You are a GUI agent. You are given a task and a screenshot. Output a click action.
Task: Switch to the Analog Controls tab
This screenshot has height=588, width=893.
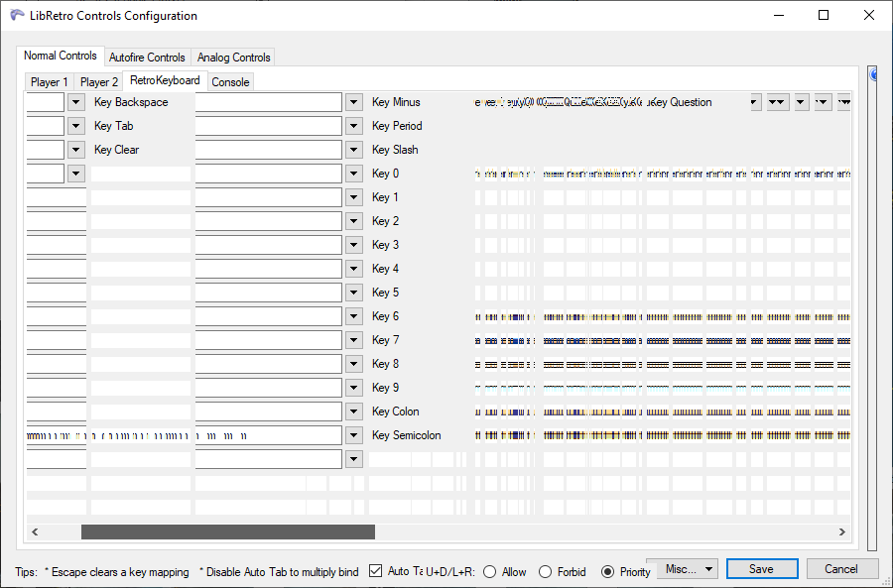(233, 57)
